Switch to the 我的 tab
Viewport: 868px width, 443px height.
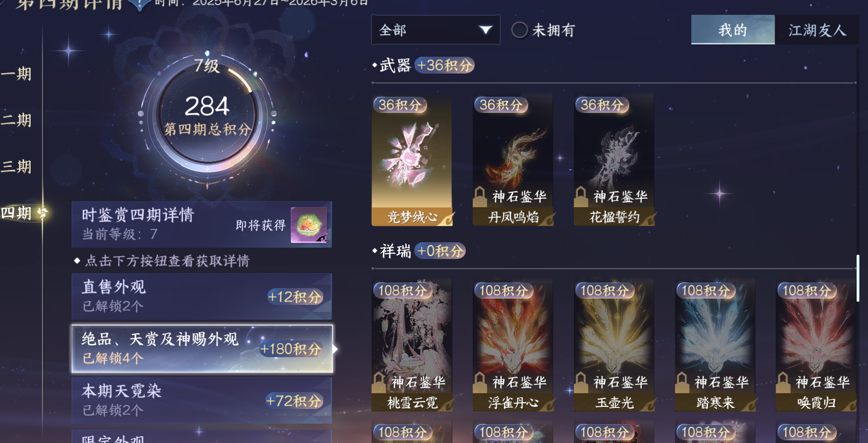pos(733,30)
